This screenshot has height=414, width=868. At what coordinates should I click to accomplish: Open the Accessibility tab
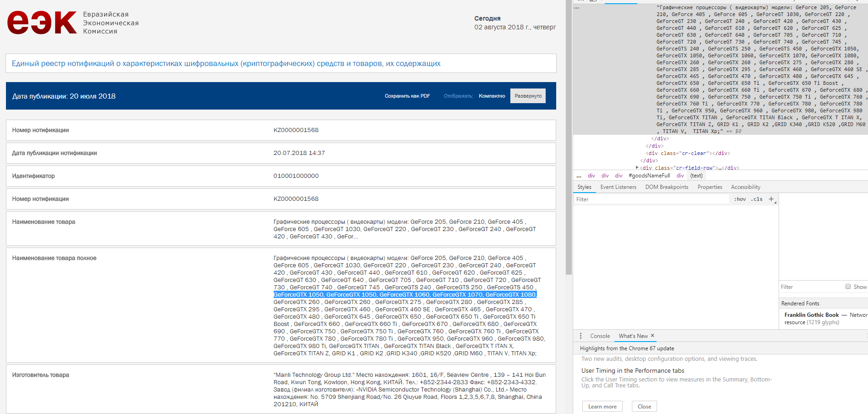point(746,187)
